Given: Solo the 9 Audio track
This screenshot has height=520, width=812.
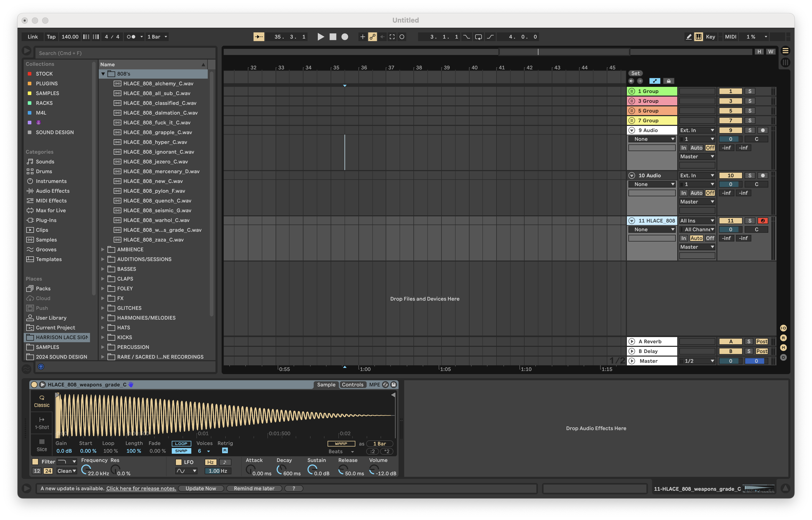Looking at the screenshot, I should pos(750,130).
